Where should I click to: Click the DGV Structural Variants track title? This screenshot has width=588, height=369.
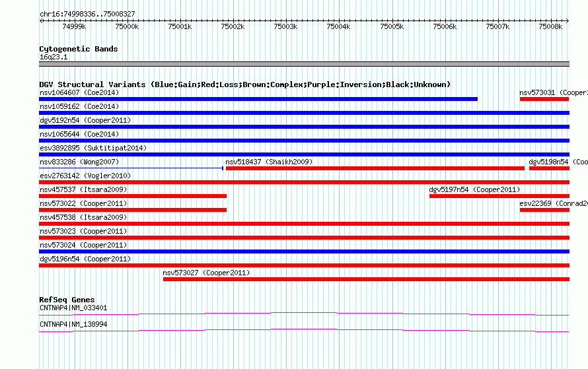pyautogui.click(x=244, y=84)
